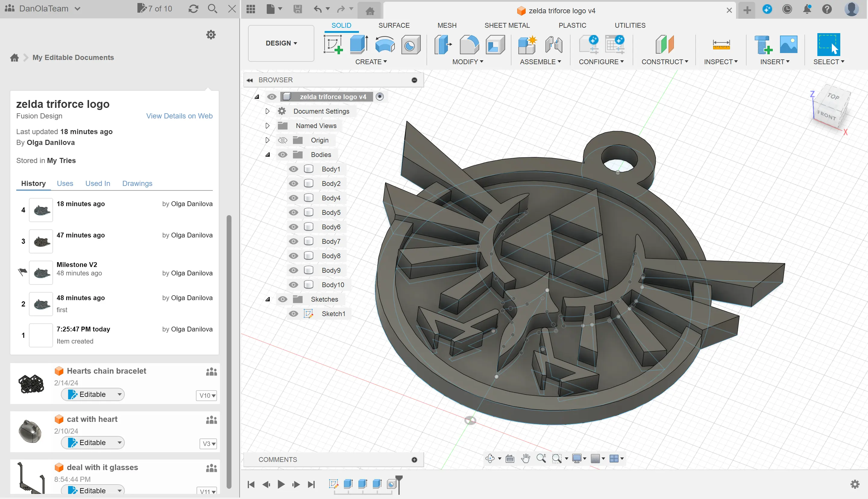Open the Uses tab
The image size is (868, 499).
(65, 183)
